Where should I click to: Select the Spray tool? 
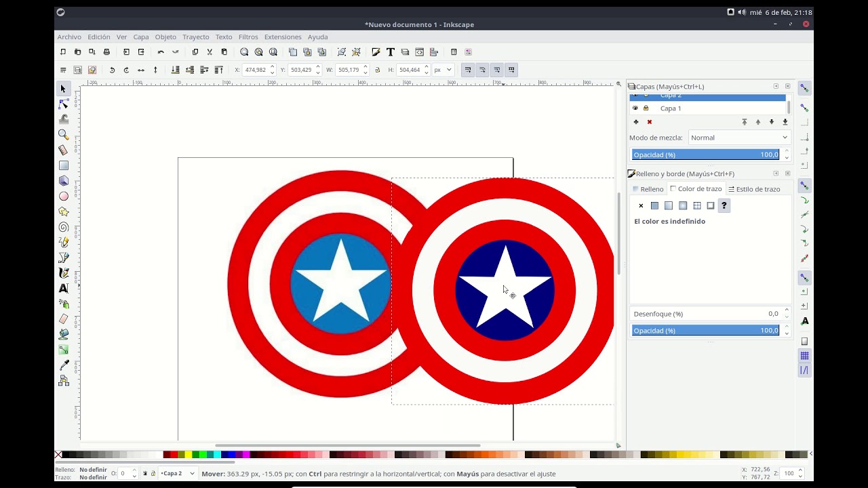(64, 304)
